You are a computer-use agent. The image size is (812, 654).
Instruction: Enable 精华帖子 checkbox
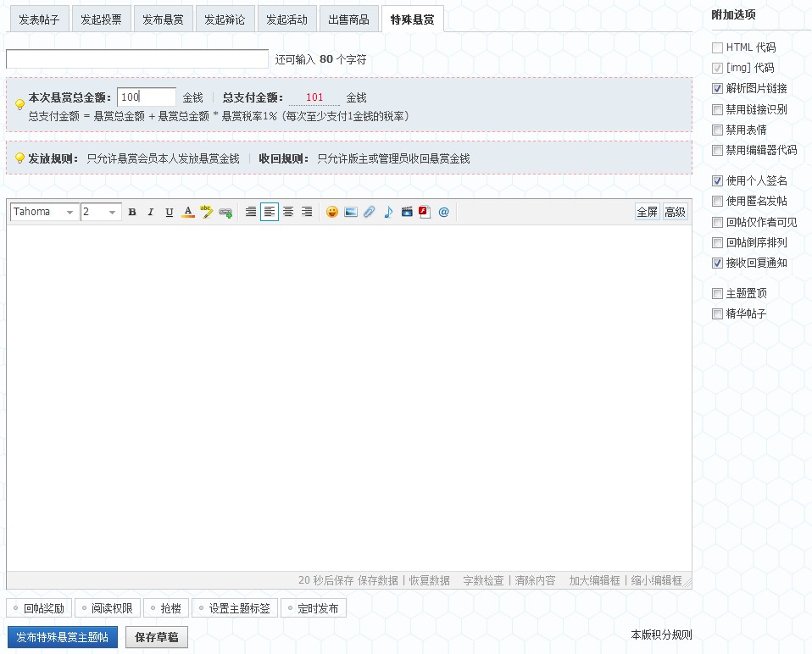717,313
